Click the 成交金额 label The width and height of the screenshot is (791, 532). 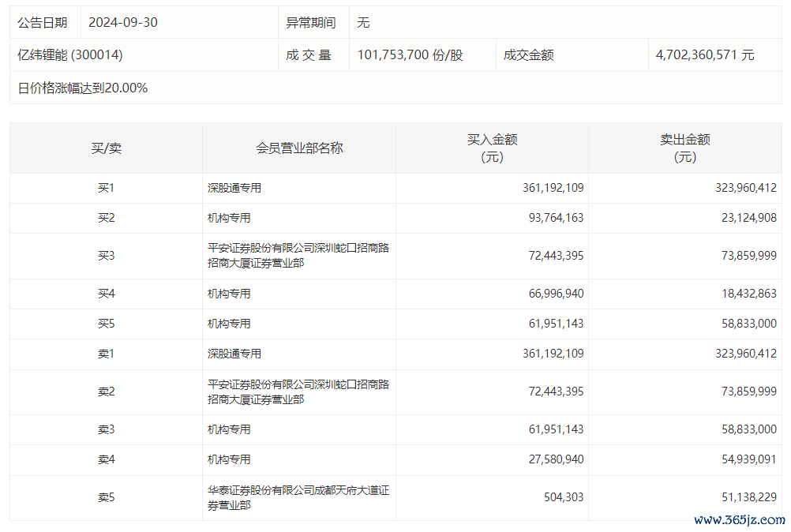(529, 55)
